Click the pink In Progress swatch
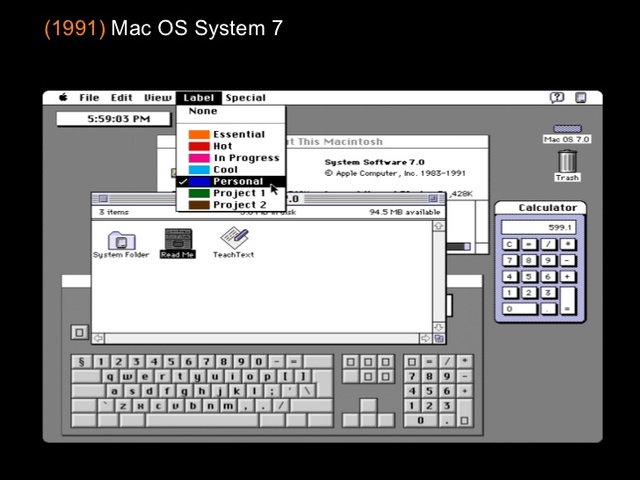The height and width of the screenshot is (480, 640). (x=199, y=158)
